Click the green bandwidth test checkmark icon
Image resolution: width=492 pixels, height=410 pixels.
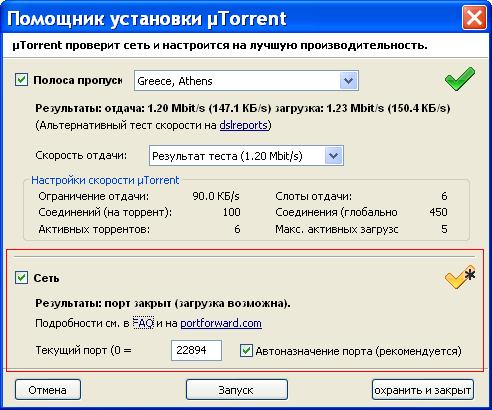pyautogui.click(x=460, y=79)
